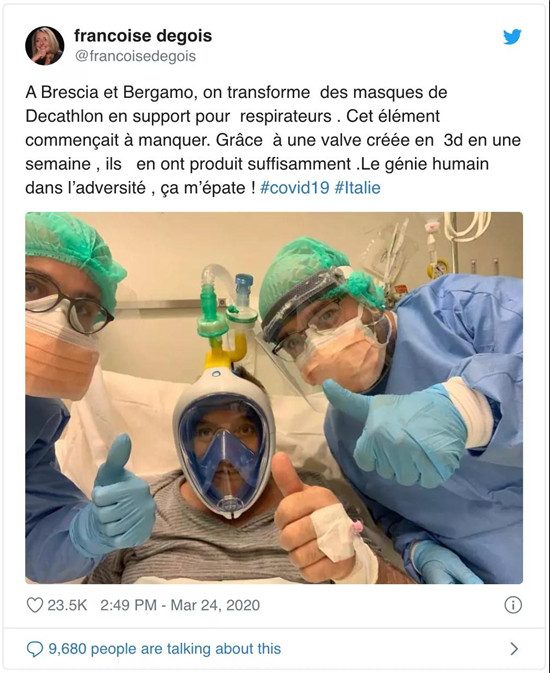Click the yellow 3D-printed valve in photo
This screenshot has height=673, width=550.
(226, 352)
